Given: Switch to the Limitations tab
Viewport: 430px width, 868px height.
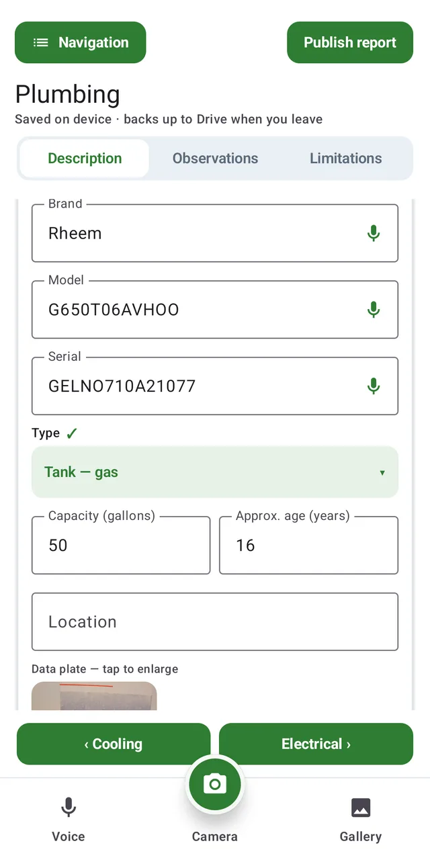Looking at the screenshot, I should [x=345, y=159].
